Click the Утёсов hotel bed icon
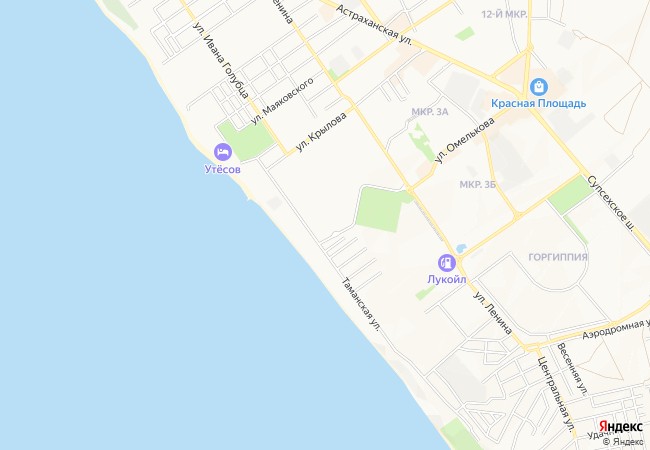Viewport: 650px width, 450px height. [223, 152]
